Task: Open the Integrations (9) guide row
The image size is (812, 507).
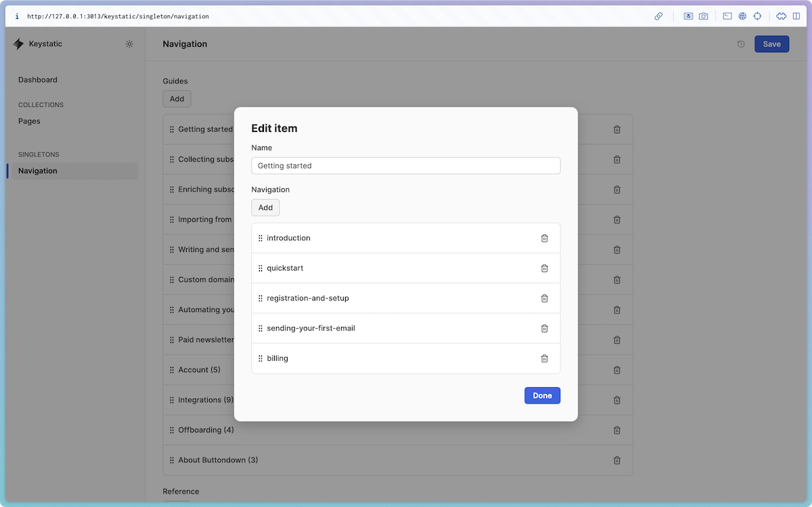Action: pyautogui.click(x=398, y=400)
